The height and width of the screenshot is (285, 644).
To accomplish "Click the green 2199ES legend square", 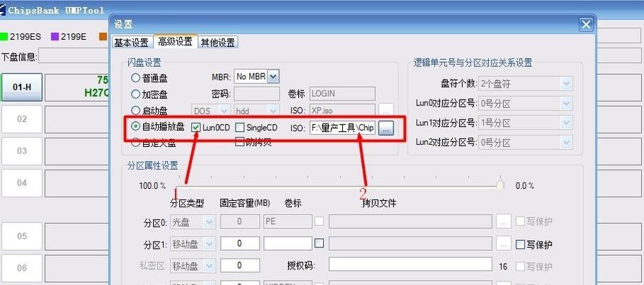I will click(4, 36).
